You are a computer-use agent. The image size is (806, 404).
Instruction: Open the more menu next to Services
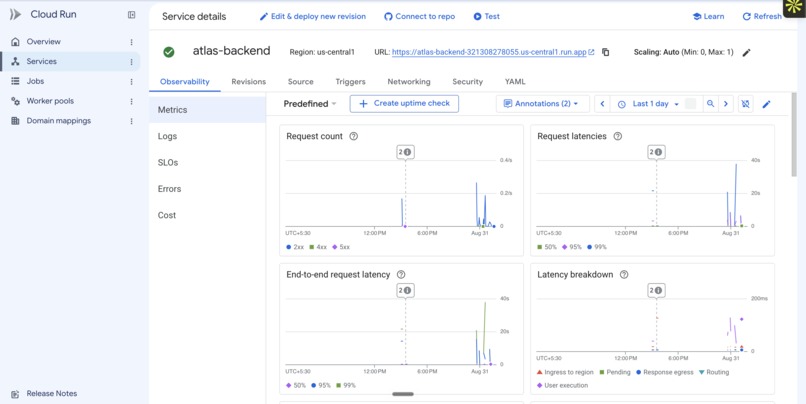pyautogui.click(x=132, y=62)
